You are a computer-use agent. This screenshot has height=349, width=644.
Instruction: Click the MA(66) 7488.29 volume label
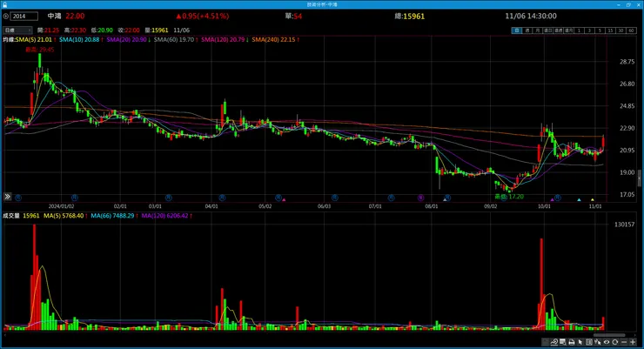114,216
